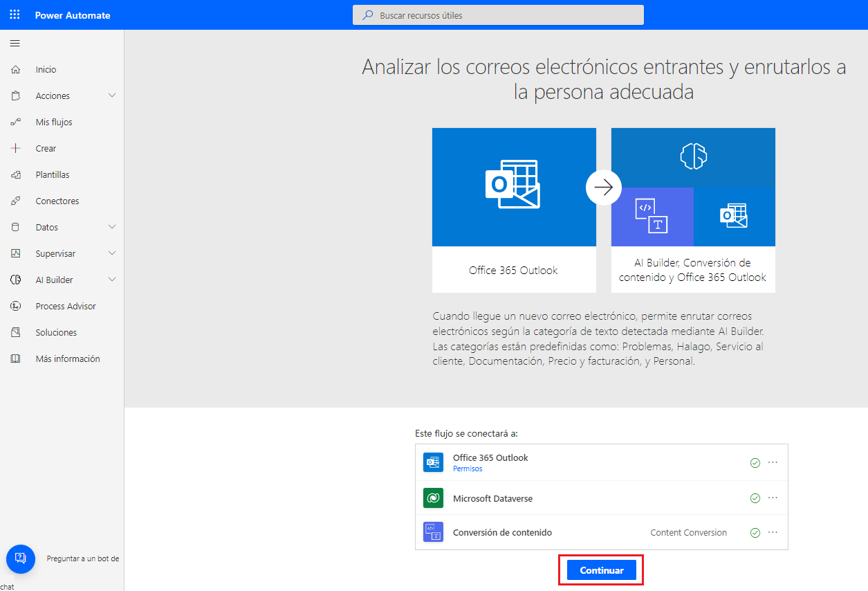The image size is (868, 591).
Task: Click the Mis flujos icon
Action: tap(15, 122)
